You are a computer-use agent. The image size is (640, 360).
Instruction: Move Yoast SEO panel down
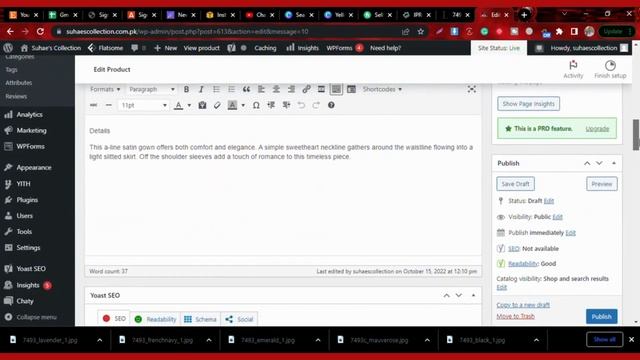point(459,295)
